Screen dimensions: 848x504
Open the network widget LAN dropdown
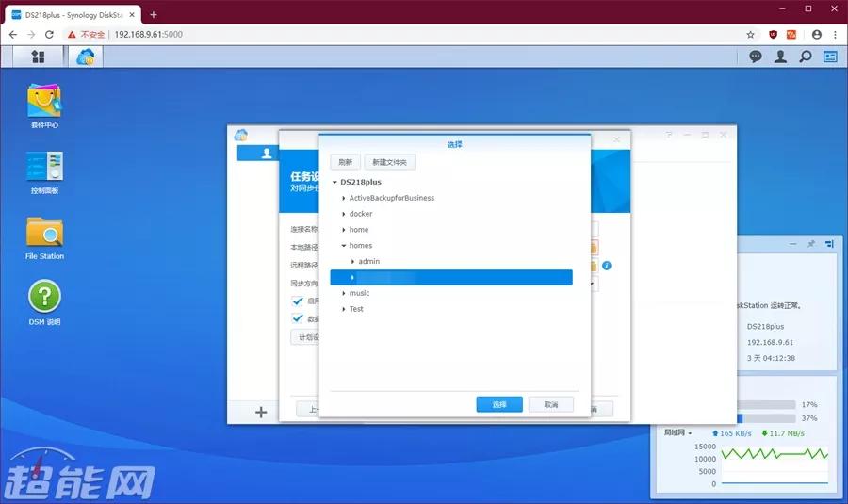(x=678, y=432)
